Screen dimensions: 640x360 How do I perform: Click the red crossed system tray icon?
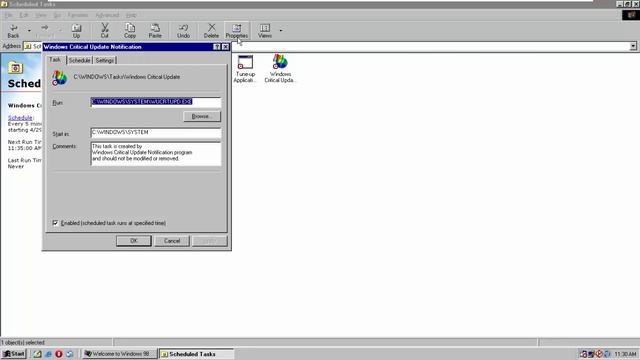click(x=599, y=354)
